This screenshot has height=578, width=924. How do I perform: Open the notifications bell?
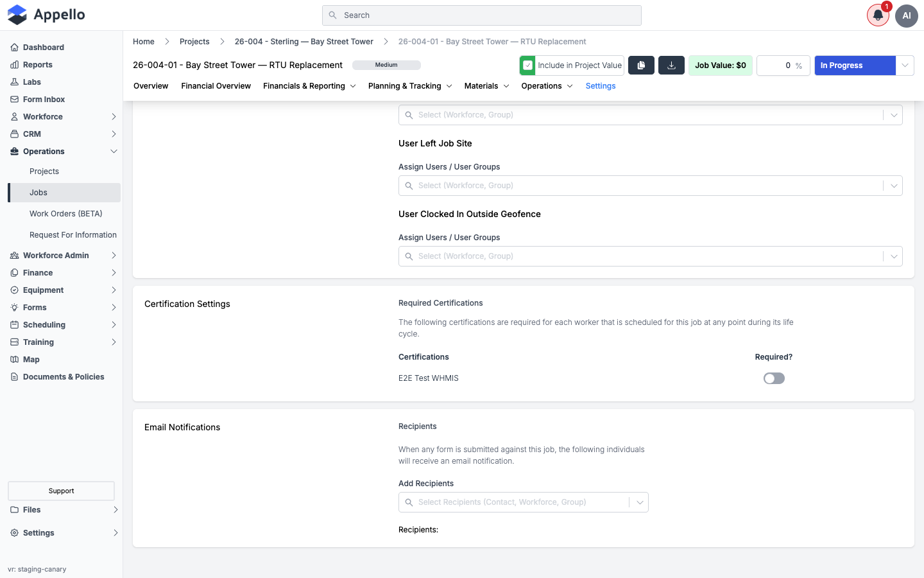coord(878,15)
